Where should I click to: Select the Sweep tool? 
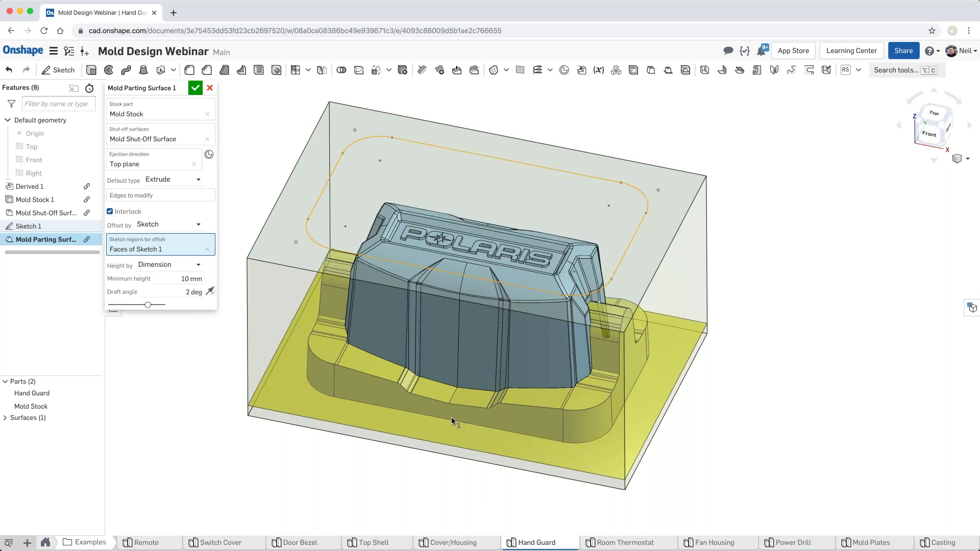(x=126, y=70)
